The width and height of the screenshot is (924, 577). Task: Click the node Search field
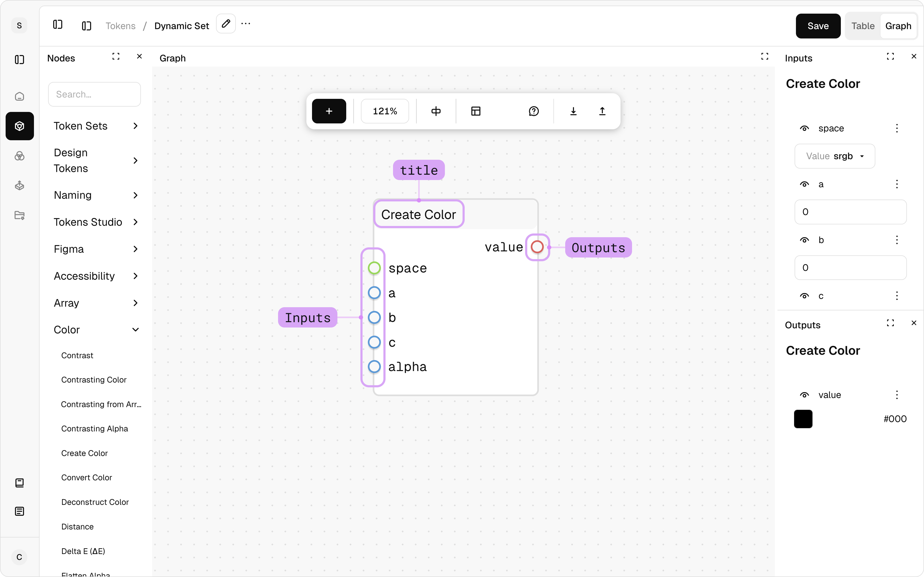[x=94, y=94]
